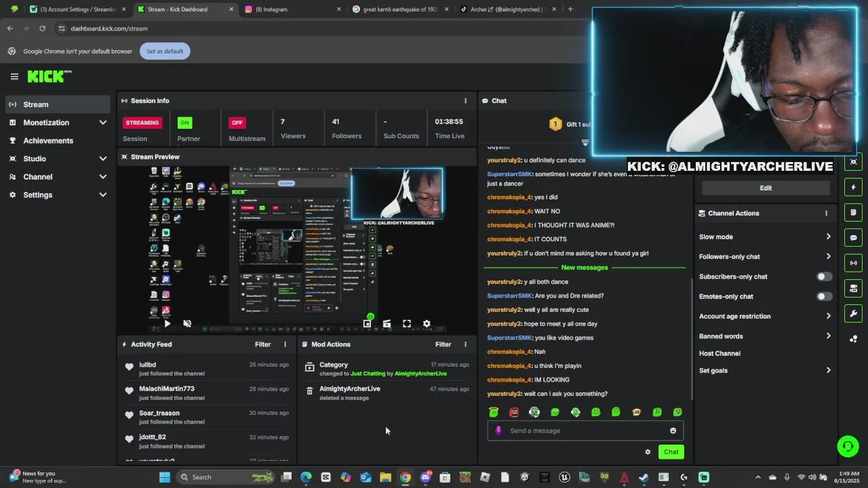868x488 pixels.
Task: Open Mod Actions Filter
Action: pyautogui.click(x=443, y=344)
